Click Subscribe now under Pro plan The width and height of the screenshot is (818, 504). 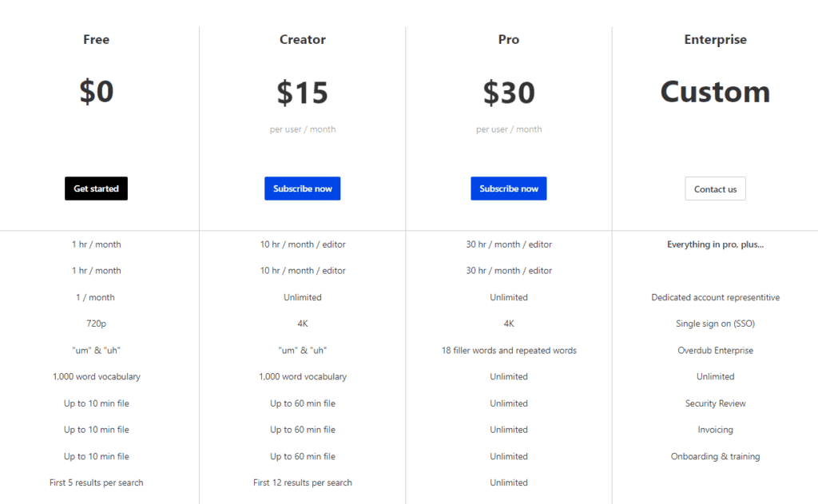tap(509, 189)
